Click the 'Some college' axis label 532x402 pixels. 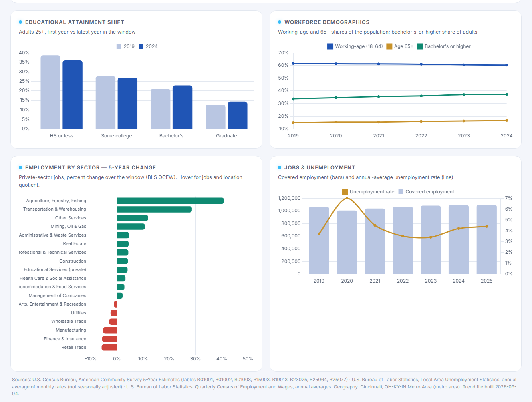coord(117,136)
